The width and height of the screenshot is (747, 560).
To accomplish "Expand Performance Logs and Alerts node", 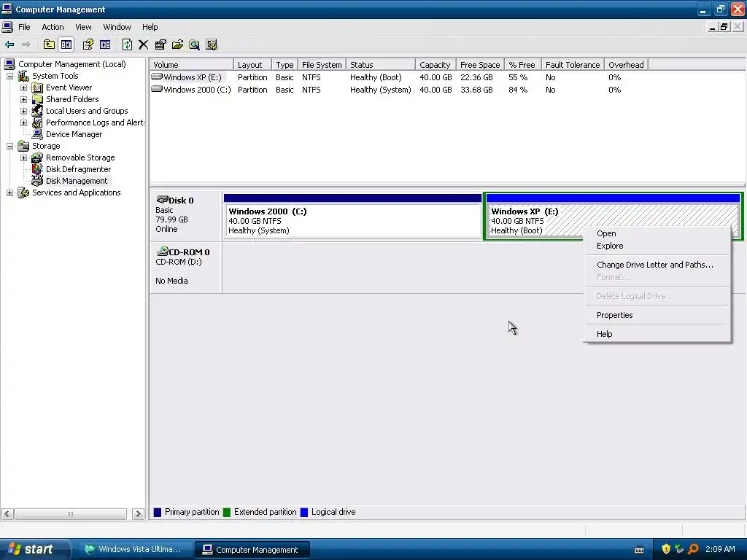I will [x=23, y=122].
